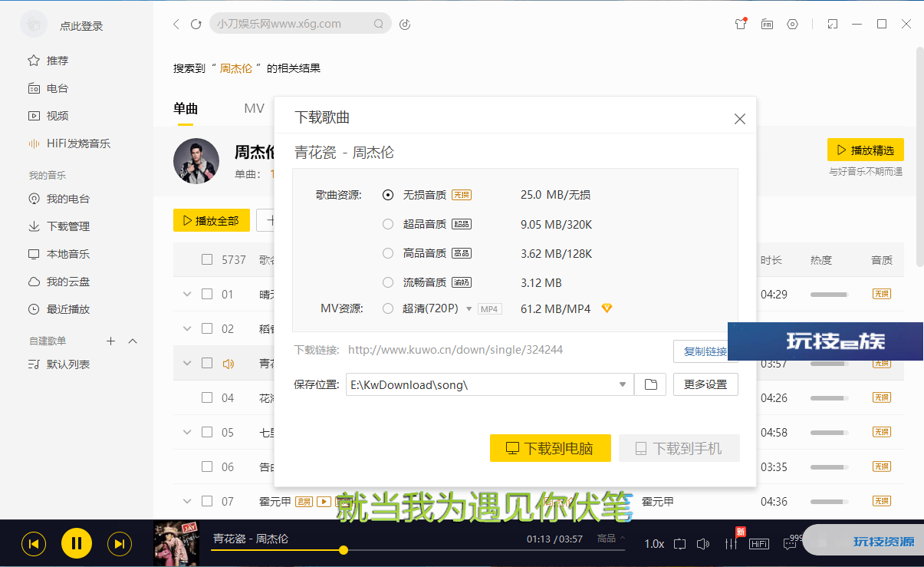The width and height of the screenshot is (924, 567).
Task: Close the 下载歌曲 dialog
Action: (x=739, y=119)
